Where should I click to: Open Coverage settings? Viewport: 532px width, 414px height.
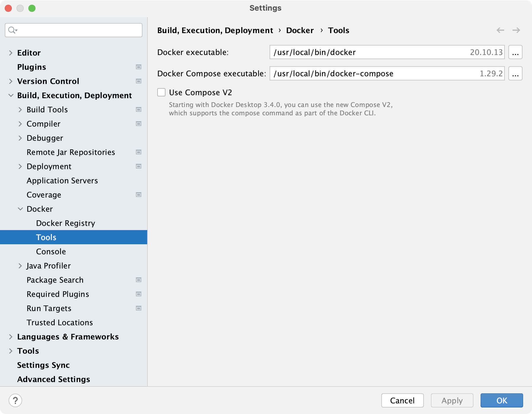pyautogui.click(x=44, y=195)
